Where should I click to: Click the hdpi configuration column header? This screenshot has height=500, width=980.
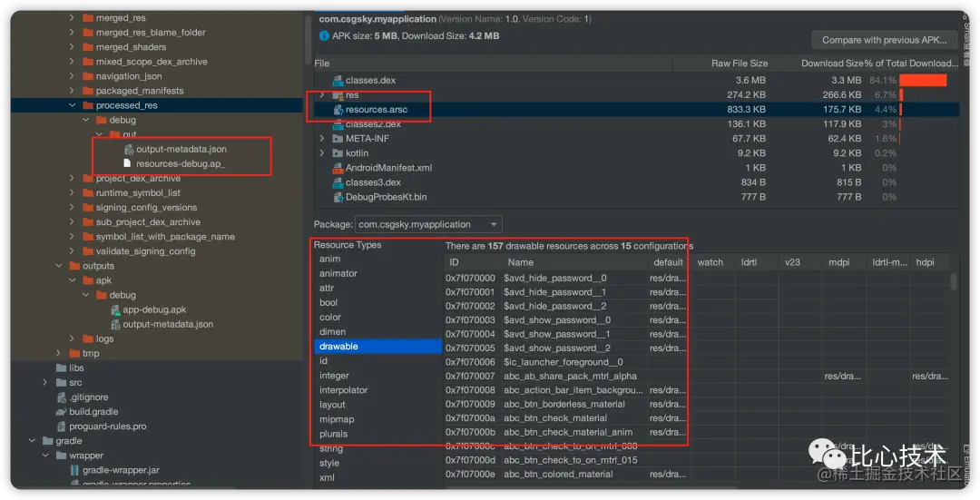925,262
